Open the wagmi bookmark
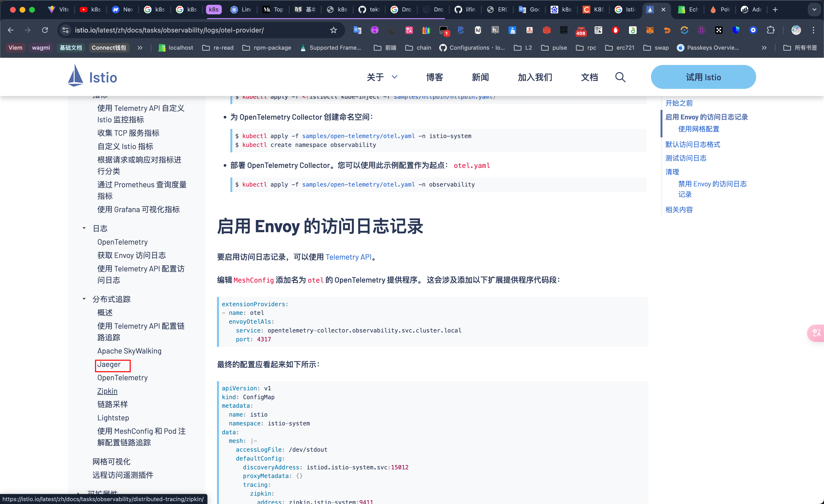824x504 pixels. 41,48
